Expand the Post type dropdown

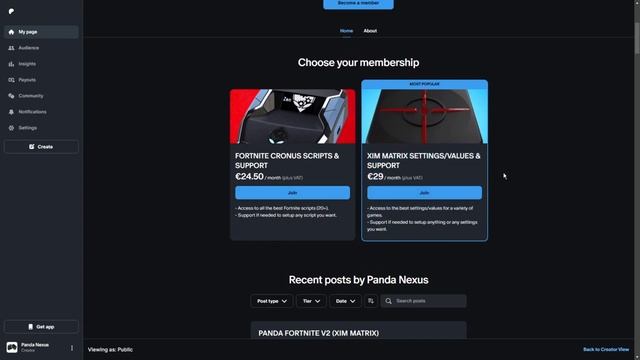[x=271, y=301]
